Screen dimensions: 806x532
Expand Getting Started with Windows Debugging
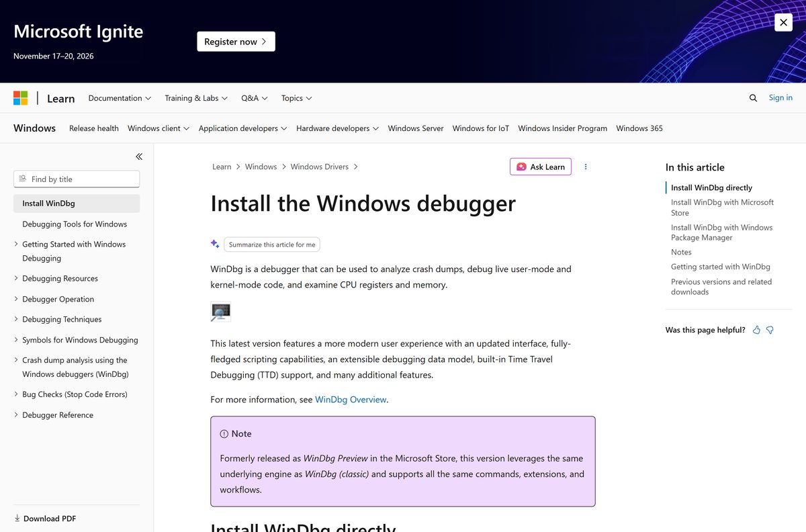pyautogui.click(x=74, y=251)
